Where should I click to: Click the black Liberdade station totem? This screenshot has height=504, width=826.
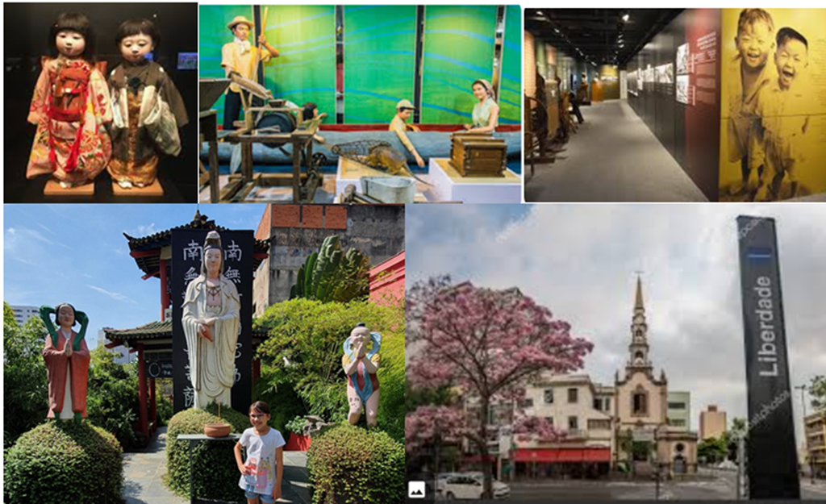[x=766, y=355]
